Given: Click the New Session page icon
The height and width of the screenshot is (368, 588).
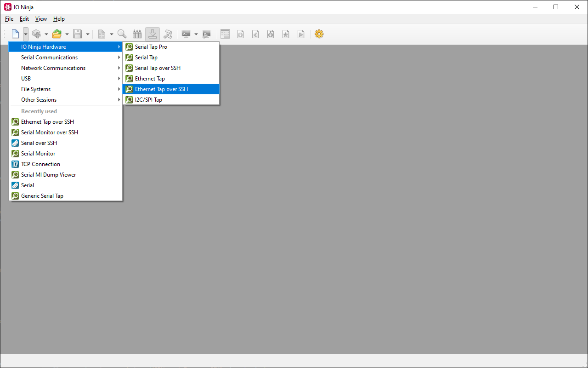Looking at the screenshot, I should (15, 34).
